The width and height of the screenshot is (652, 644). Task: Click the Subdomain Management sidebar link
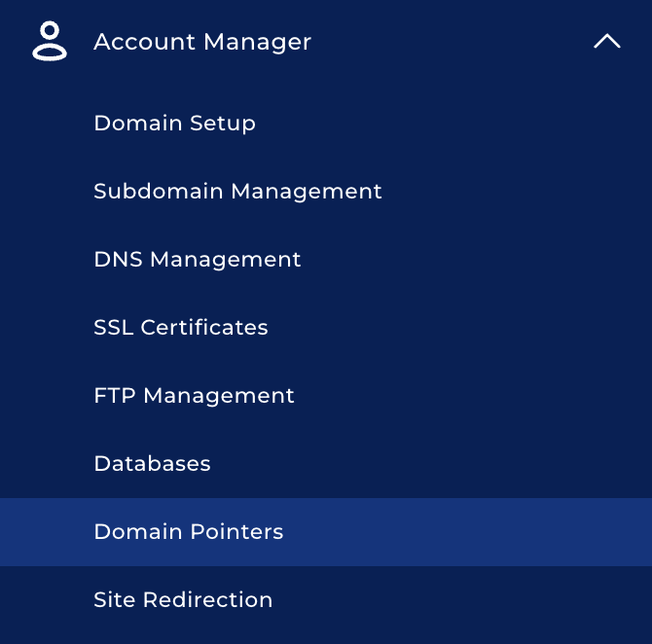pyautogui.click(x=237, y=192)
